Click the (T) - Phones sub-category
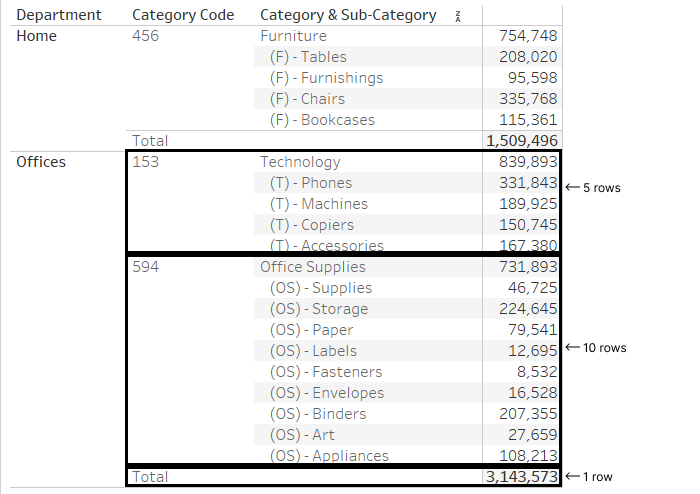Screen dimensions: 700x494 click(x=310, y=183)
